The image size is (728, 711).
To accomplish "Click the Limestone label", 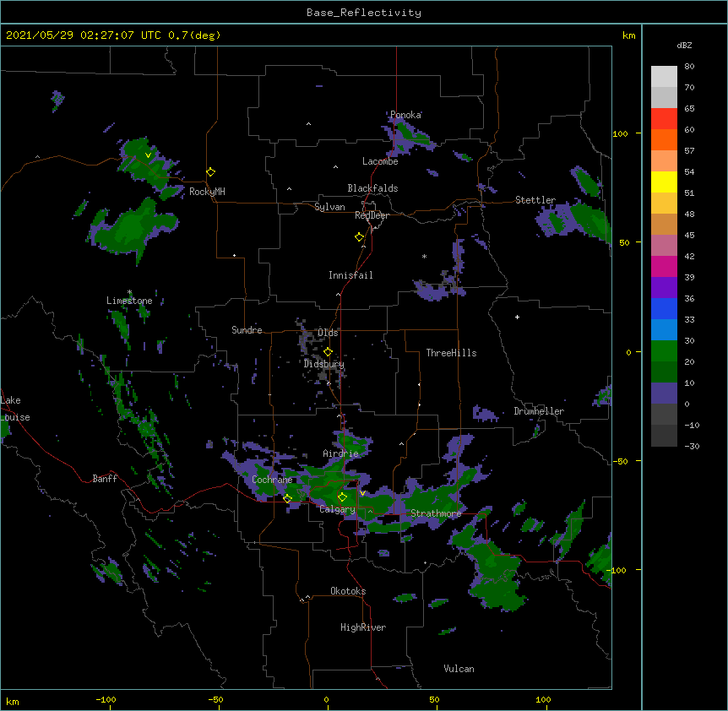I will (x=129, y=301).
